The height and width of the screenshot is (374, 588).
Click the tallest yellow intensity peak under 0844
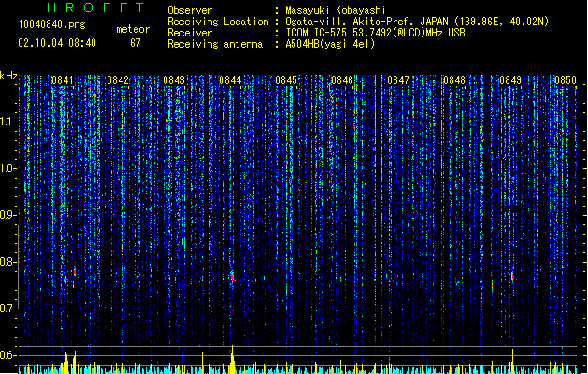coord(232,359)
